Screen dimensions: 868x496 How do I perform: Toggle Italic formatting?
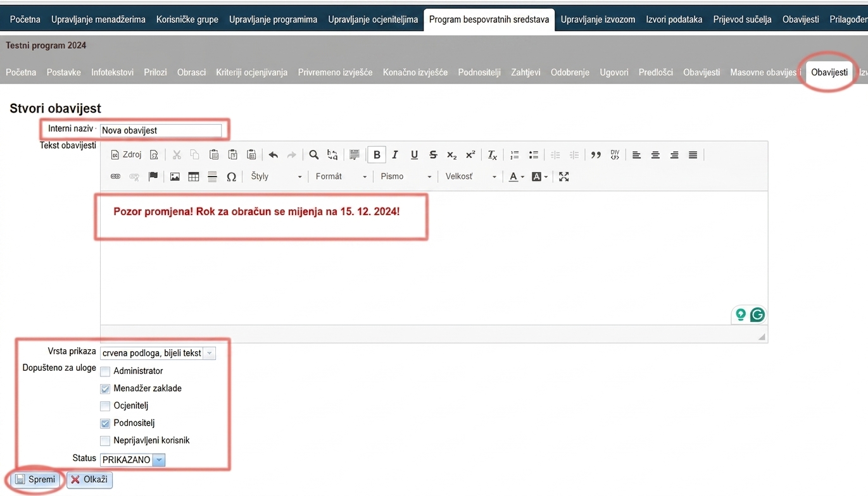[x=395, y=154]
